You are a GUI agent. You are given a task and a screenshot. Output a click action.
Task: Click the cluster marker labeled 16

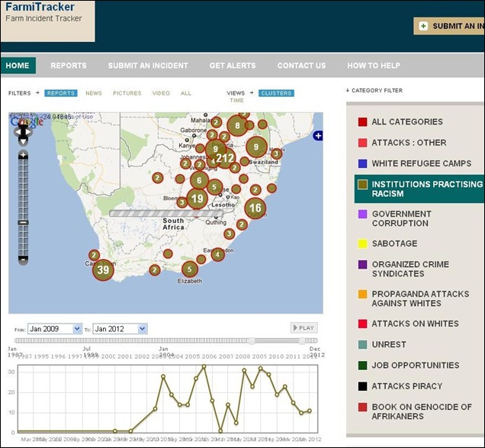pyautogui.click(x=255, y=208)
